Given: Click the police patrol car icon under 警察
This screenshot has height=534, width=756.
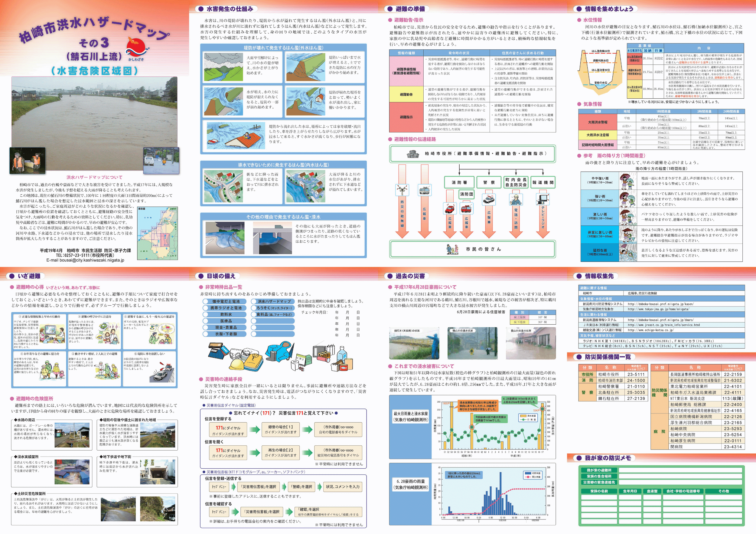Looking at the screenshot, I should pos(489,199).
